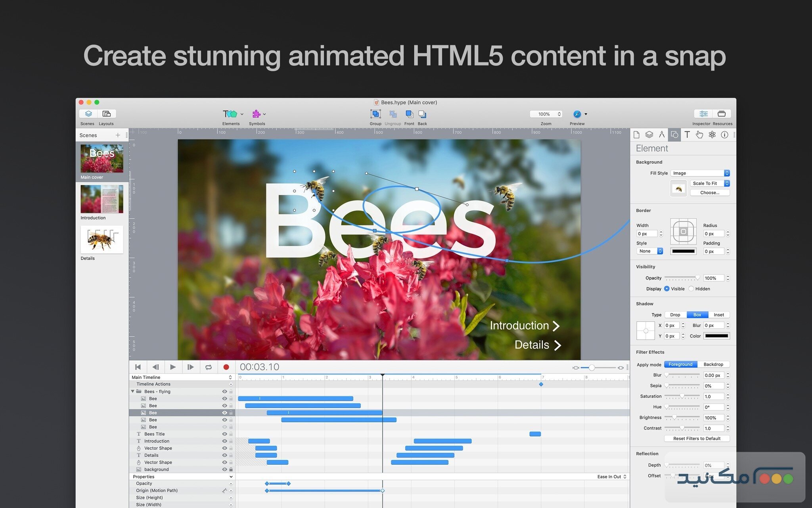Click the Choose... image button

coord(709,193)
